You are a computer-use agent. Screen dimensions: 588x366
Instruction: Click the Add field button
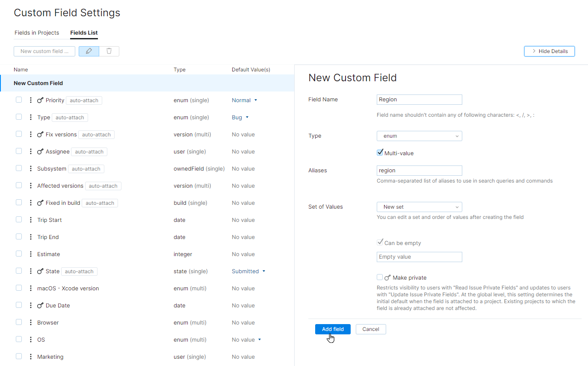(x=333, y=329)
